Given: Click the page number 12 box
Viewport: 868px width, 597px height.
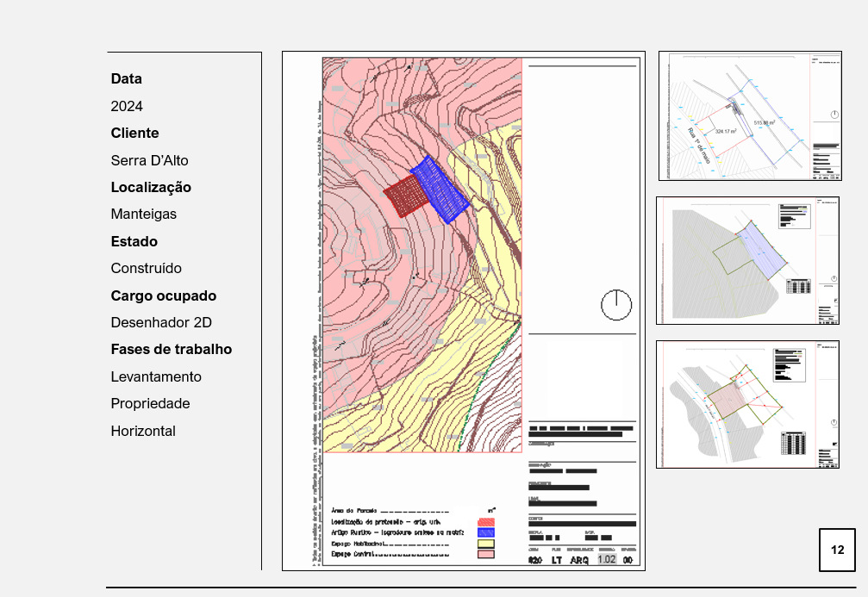Looking at the screenshot, I should pyautogui.click(x=838, y=550).
